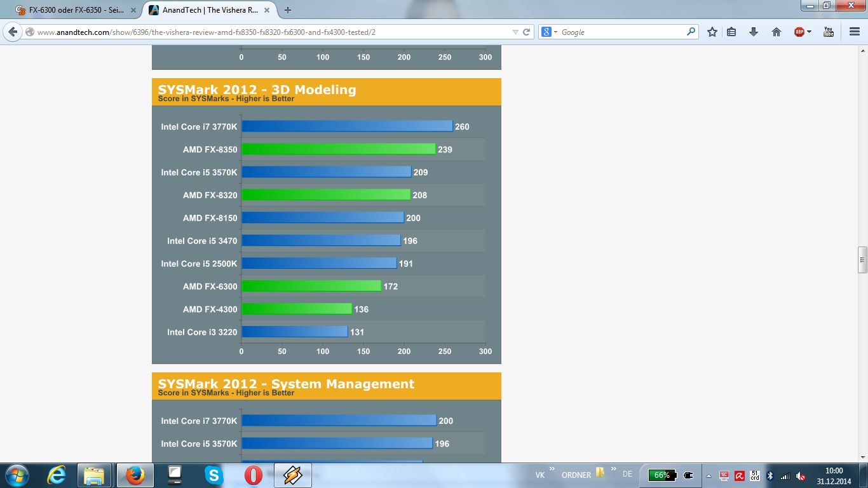Click the Intel Core i7 3770K bar showing 260

[x=347, y=126]
